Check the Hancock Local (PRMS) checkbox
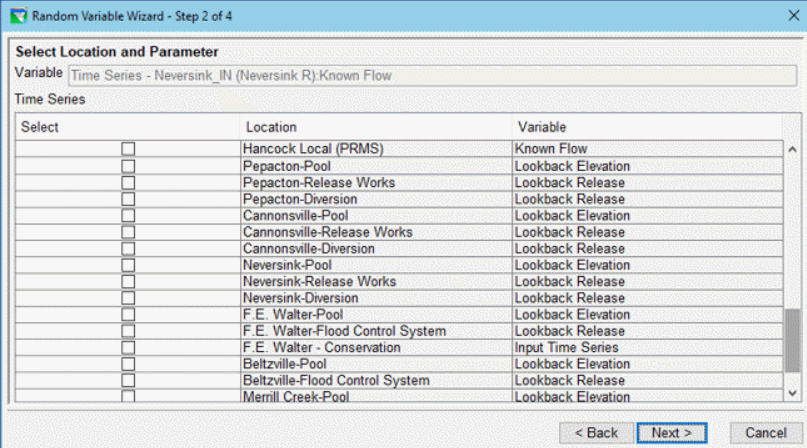Image resolution: width=807 pixels, height=448 pixels. (x=128, y=149)
